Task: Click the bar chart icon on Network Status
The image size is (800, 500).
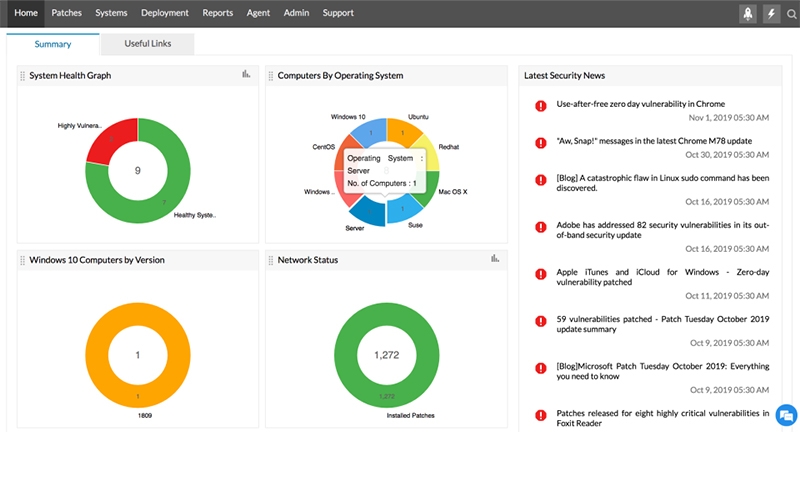Action: point(495,259)
